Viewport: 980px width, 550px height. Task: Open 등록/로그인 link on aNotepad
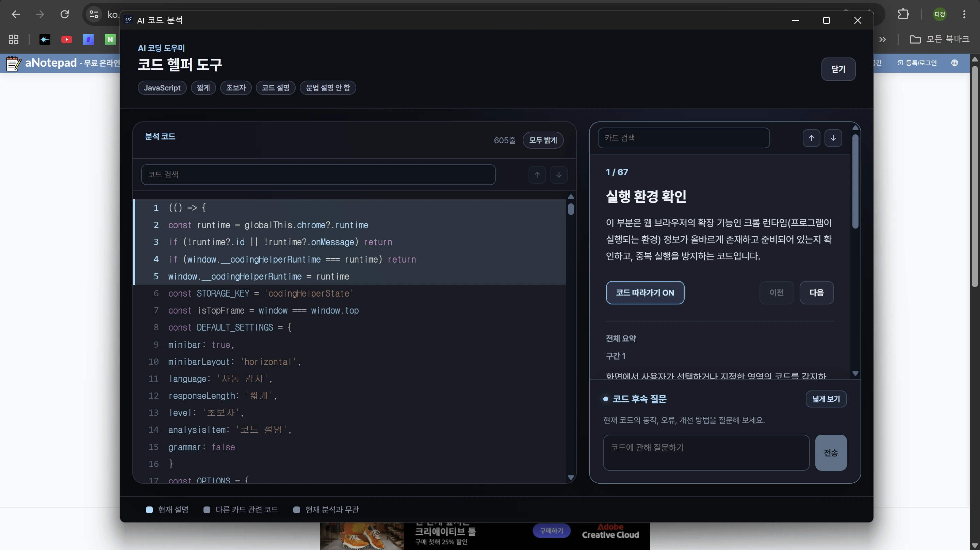917,63
